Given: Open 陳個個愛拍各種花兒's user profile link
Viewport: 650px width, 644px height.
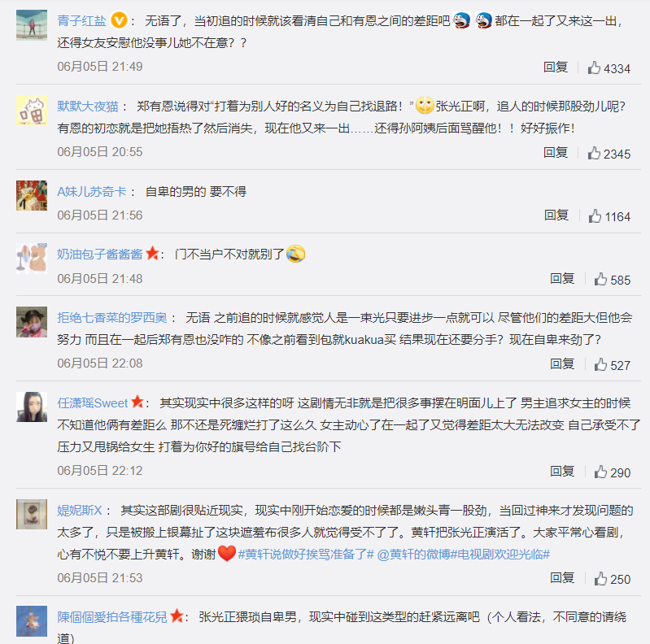Looking at the screenshot, I should coord(112,616).
